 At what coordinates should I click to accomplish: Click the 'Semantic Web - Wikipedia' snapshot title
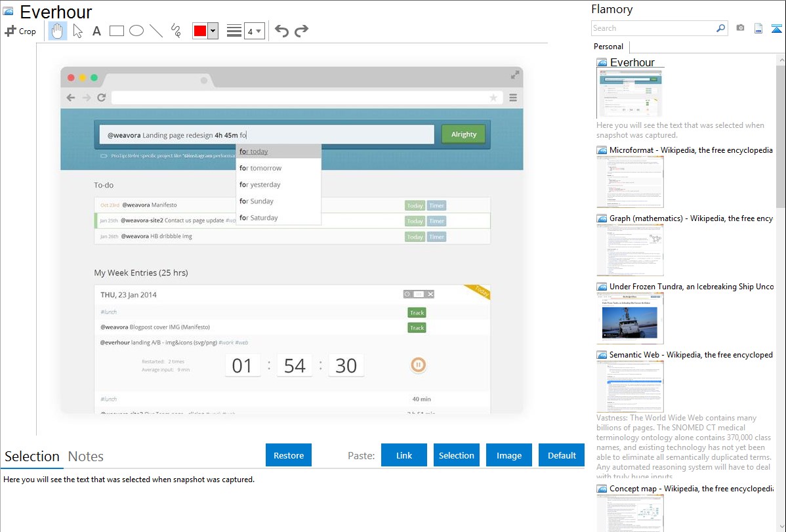pos(691,355)
